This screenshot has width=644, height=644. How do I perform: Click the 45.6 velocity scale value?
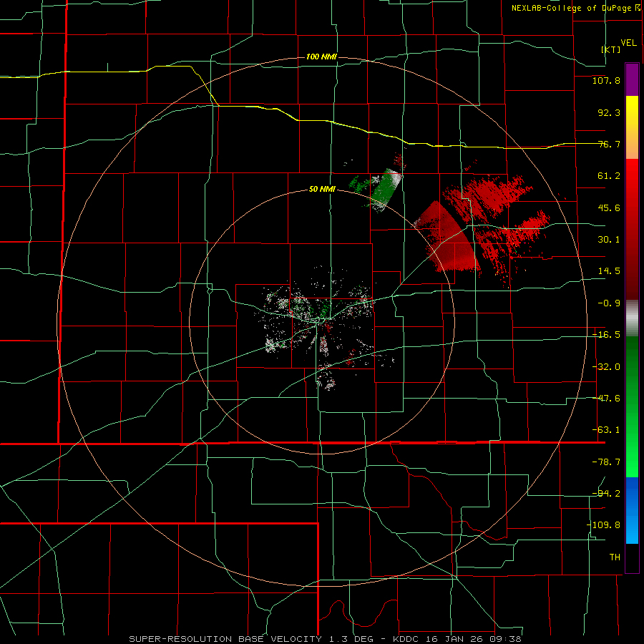point(609,208)
